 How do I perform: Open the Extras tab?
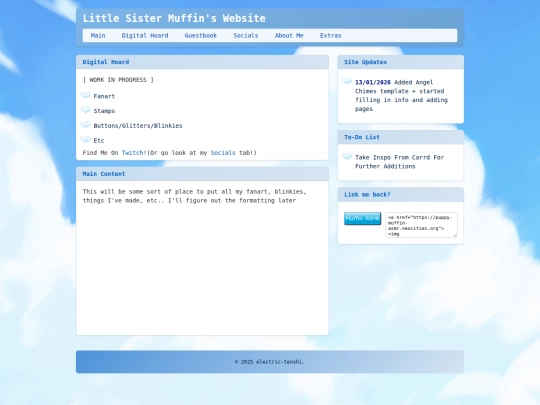pos(330,35)
